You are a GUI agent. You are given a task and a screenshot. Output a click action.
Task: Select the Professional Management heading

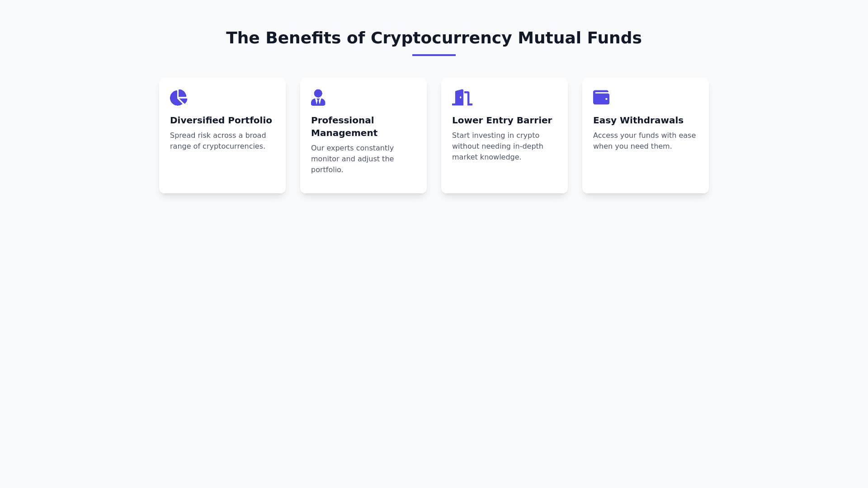coord(344,127)
